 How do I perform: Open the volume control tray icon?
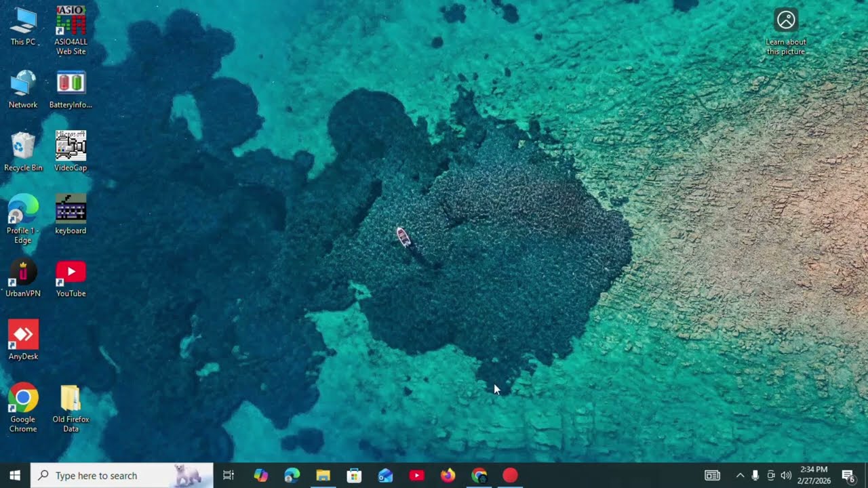[x=786, y=475]
